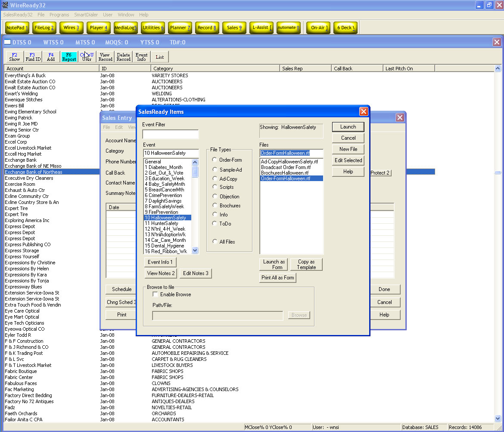This screenshot has width=504, height=432.
Task: Click the F3 Find ID toolbar button
Action: (x=33, y=57)
